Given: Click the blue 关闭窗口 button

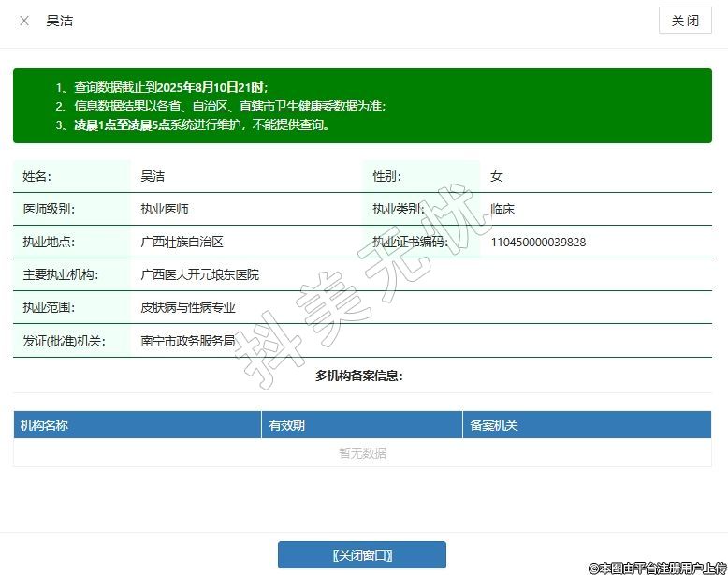Looking at the screenshot, I should (361, 554).
